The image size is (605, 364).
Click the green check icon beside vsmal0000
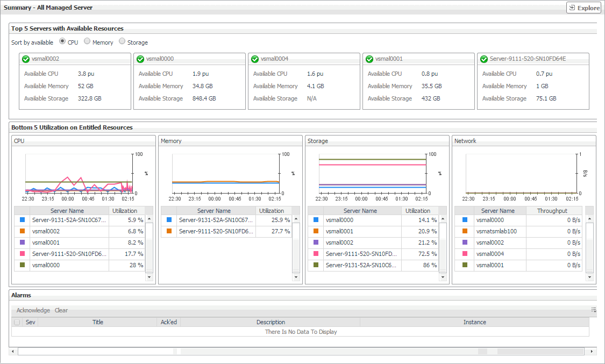(x=140, y=59)
